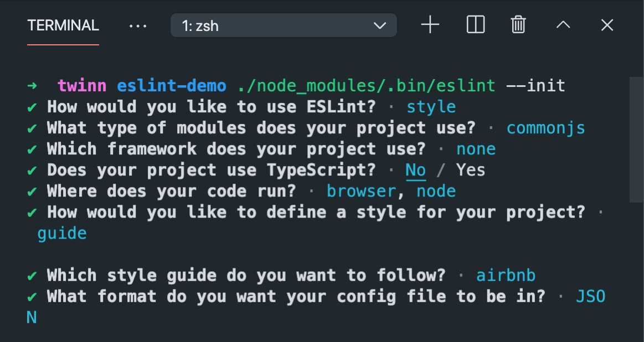644x342 pixels.
Task: Click 'What type of modules does your project use?'
Action: click(261, 128)
